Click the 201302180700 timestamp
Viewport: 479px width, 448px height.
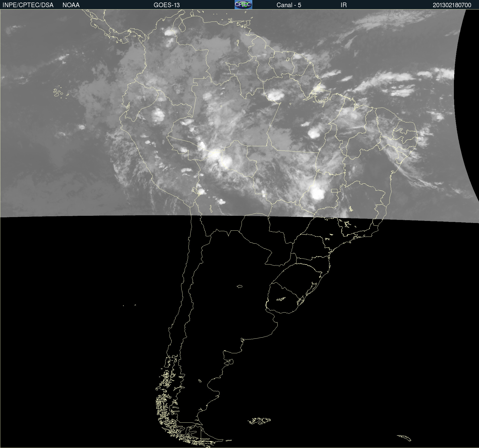pyautogui.click(x=452, y=5)
